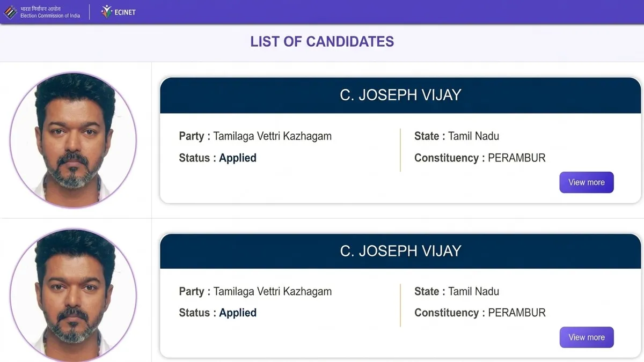This screenshot has height=362, width=644.
Task: Click second card's C. JOSEPH VIJAY header
Action: [x=400, y=250]
